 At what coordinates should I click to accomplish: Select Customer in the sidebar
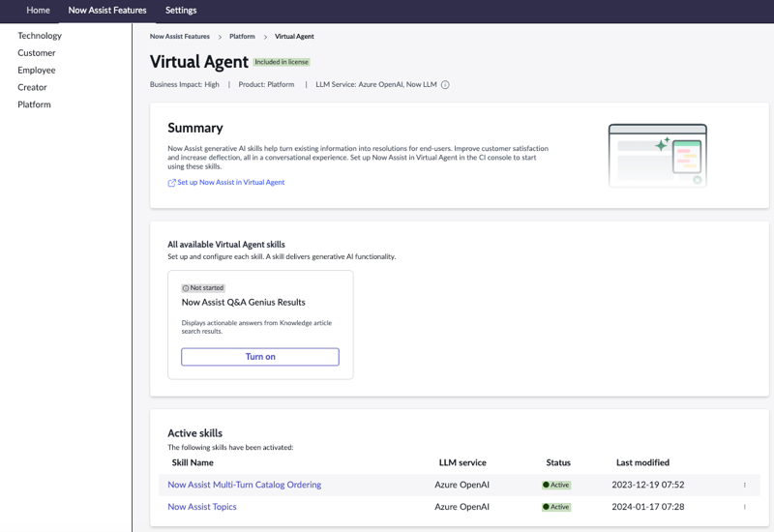coord(37,53)
